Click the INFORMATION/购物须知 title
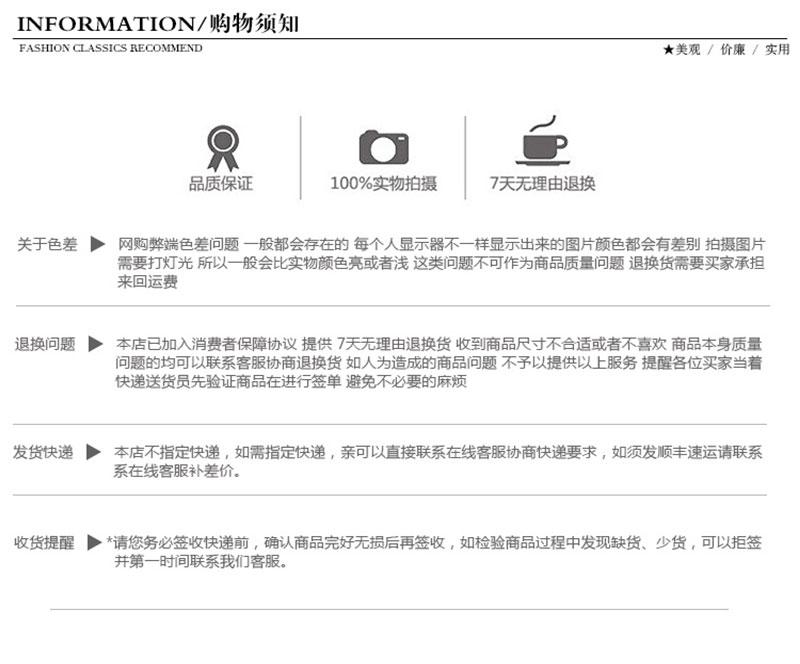Viewport: 800px width, 664px height. point(158,23)
